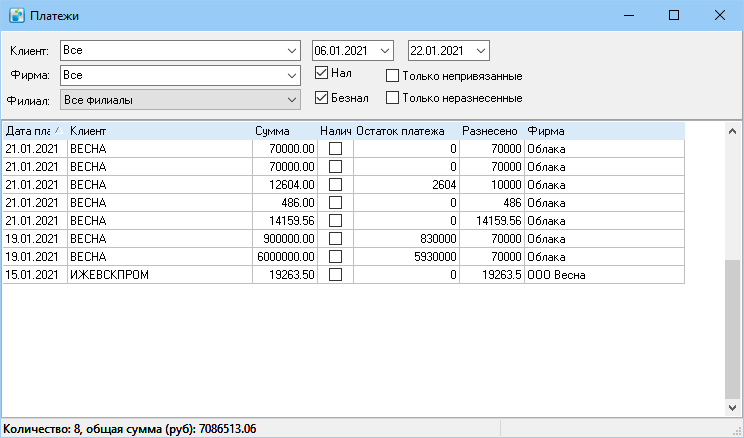This screenshot has width=744, height=438.
Task: Sort by the Клиент column header
Action: click(x=160, y=131)
